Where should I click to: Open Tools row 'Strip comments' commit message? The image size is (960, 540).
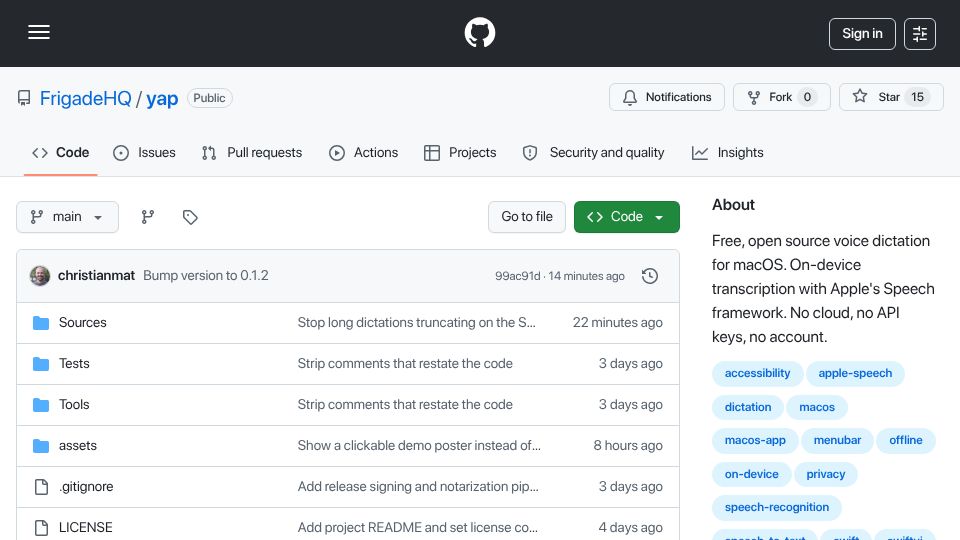point(405,405)
